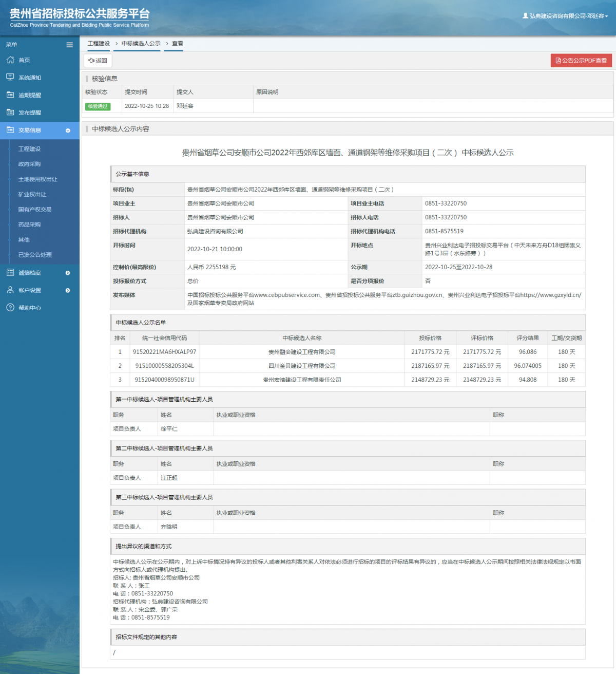
Task: Click credit code 91520221MA6HXALP97
Action: (x=164, y=352)
